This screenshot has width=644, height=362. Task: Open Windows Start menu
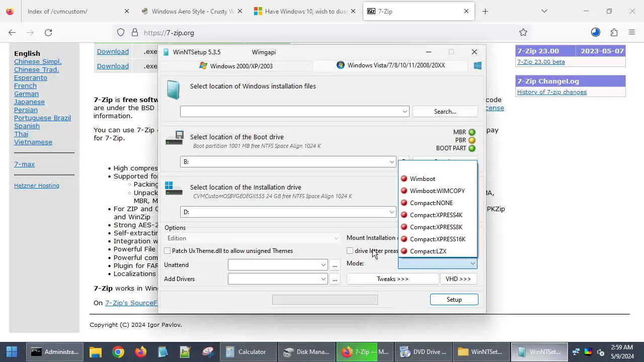[x=12, y=352]
